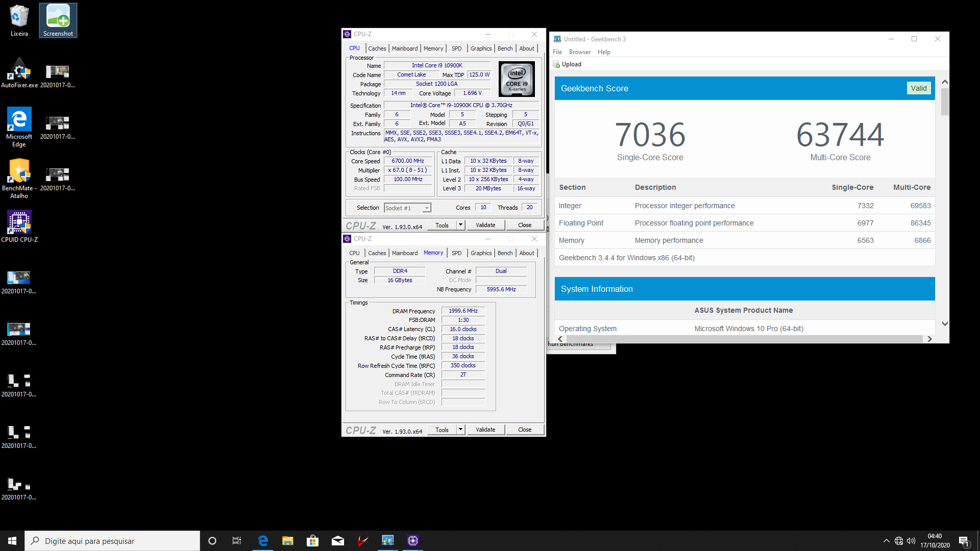The image size is (980, 551).
Task: Click Geekbench vertical scrollbar up arrow
Action: coord(945,82)
